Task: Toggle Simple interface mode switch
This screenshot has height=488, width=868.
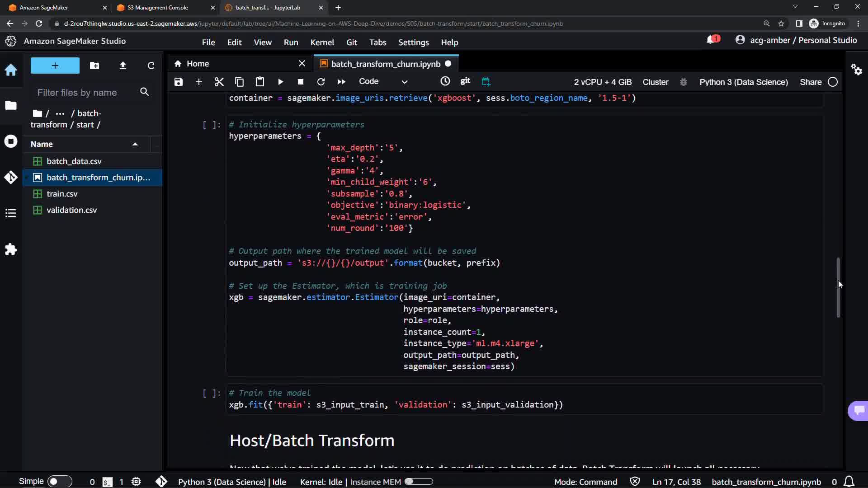Action: point(59,482)
